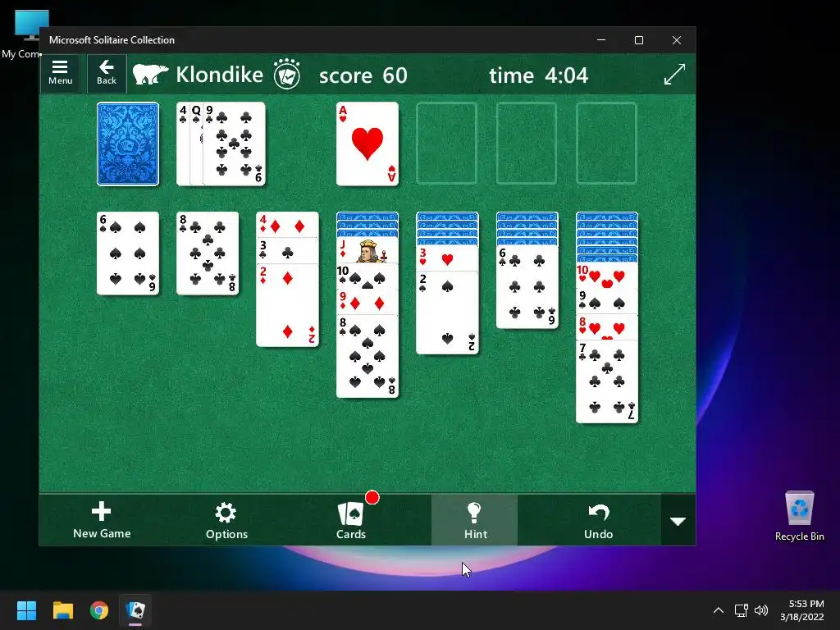Toggle fullscreen with the diagonal arrow icon

(674, 74)
